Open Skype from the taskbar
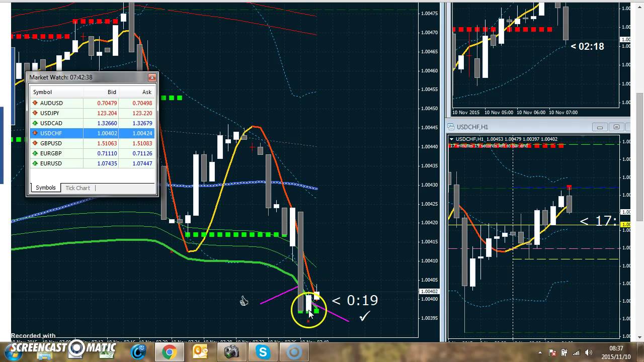Viewport: 644px width, 362px height. click(263, 352)
